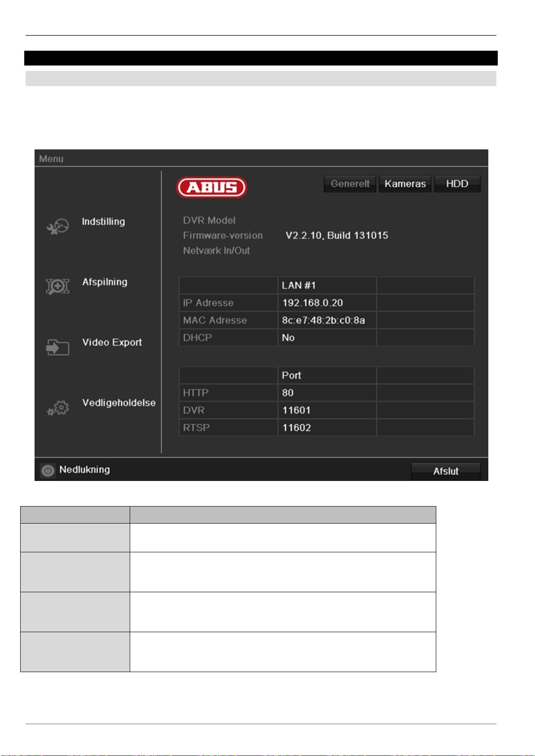Click the Afspilning playback icon
535x756 pixels.
point(57,286)
